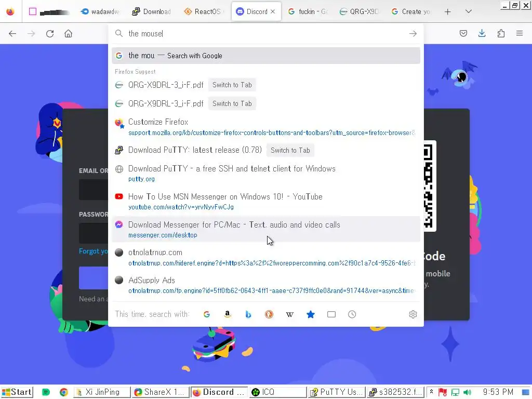Launch Chrome from quick launch icon
The height and width of the screenshot is (399, 532).
64,392
